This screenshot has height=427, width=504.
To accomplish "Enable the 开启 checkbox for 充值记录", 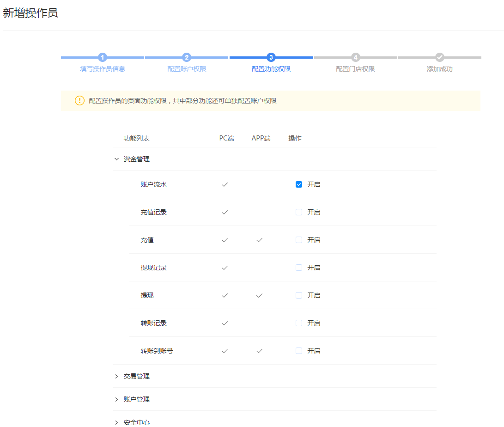I will click(298, 212).
